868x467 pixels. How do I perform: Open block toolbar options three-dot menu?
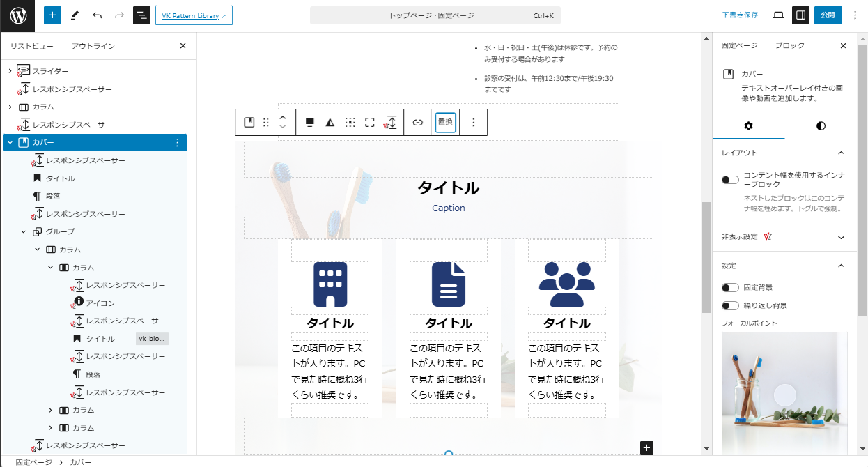[474, 123]
